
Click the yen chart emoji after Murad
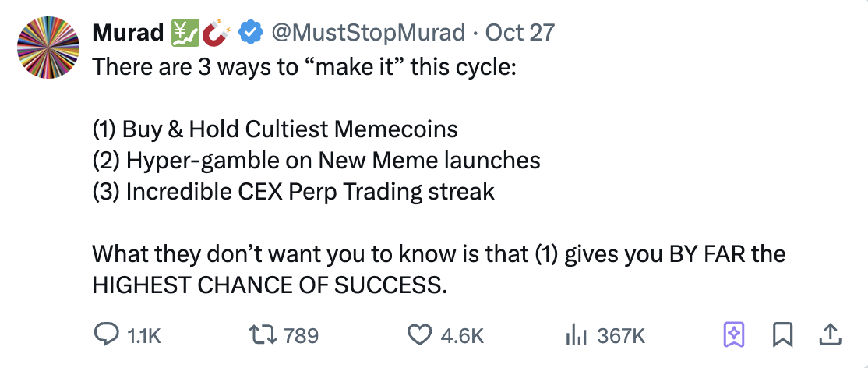(x=185, y=33)
